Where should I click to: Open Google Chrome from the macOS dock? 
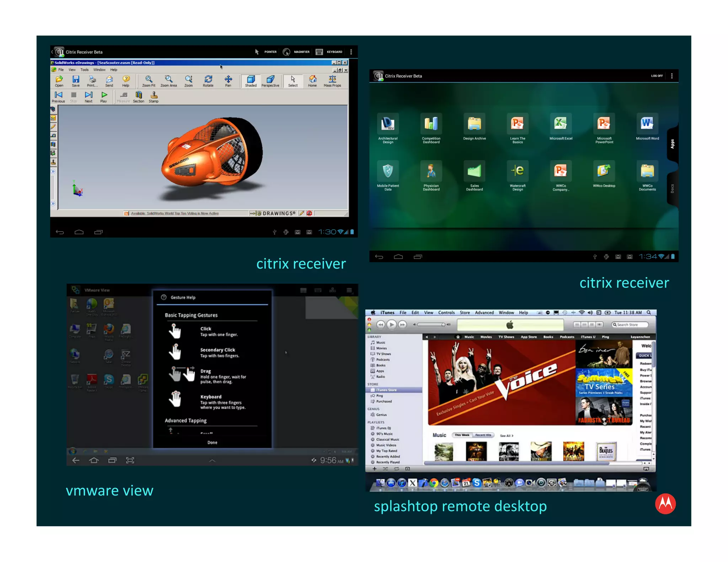pyautogui.click(x=433, y=482)
